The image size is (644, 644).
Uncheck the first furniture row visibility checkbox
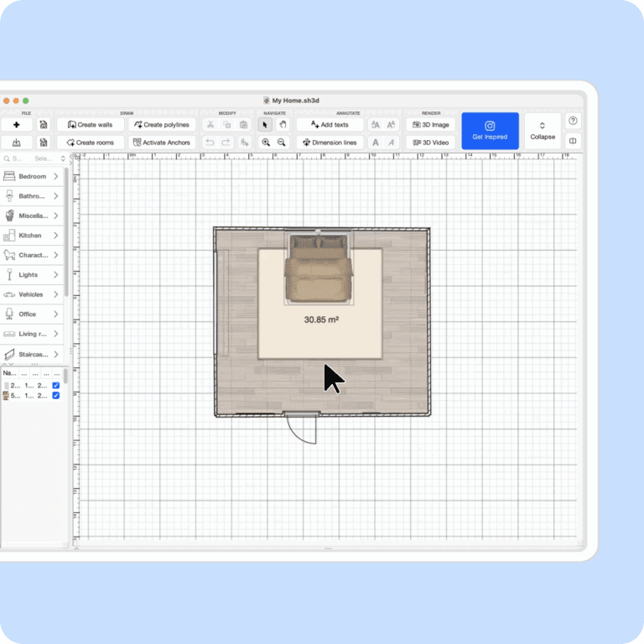coord(56,386)
